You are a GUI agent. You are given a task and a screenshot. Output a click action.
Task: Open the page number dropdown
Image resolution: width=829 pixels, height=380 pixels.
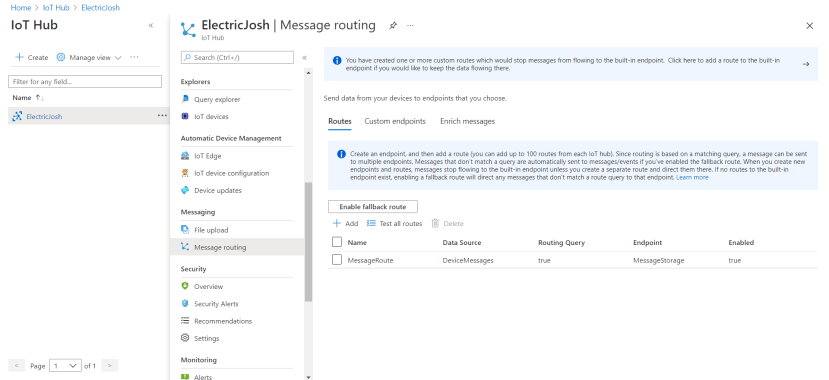(66, 366)
